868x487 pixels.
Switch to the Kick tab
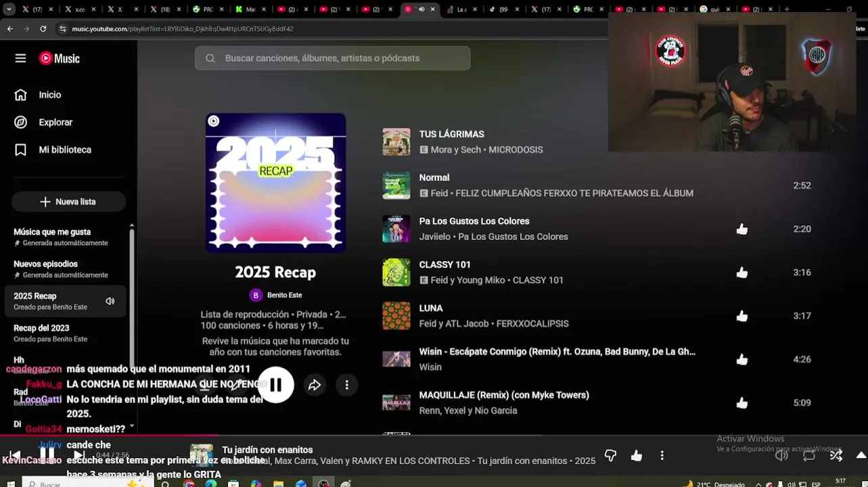pos(250,9)
